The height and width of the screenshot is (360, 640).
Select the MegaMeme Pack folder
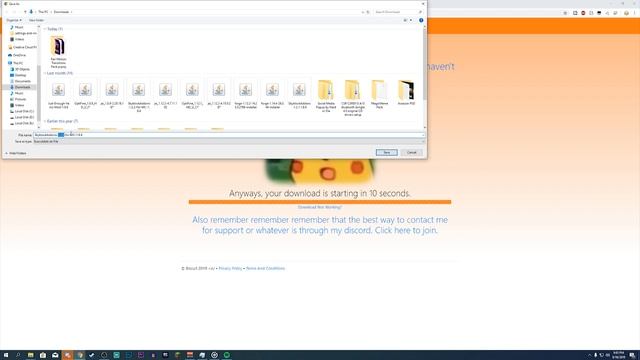(379, 95)
